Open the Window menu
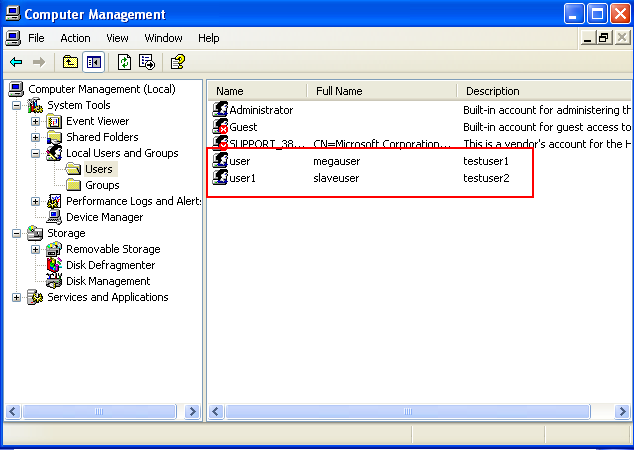This screenshot has height=450, width=634. (163, 38)
